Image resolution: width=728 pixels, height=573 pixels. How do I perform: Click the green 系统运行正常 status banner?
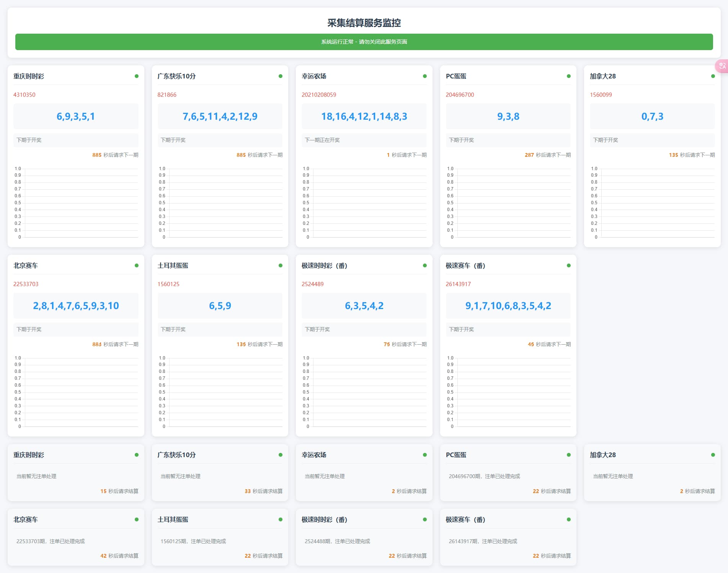pyautogui.click(x=364, y=42)
